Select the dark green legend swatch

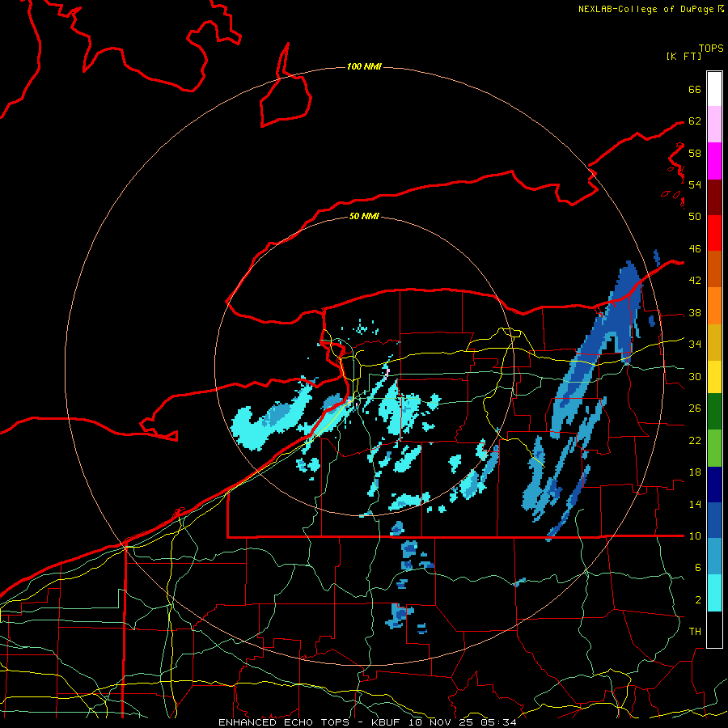pyautogui.click(x=714, y=412)
